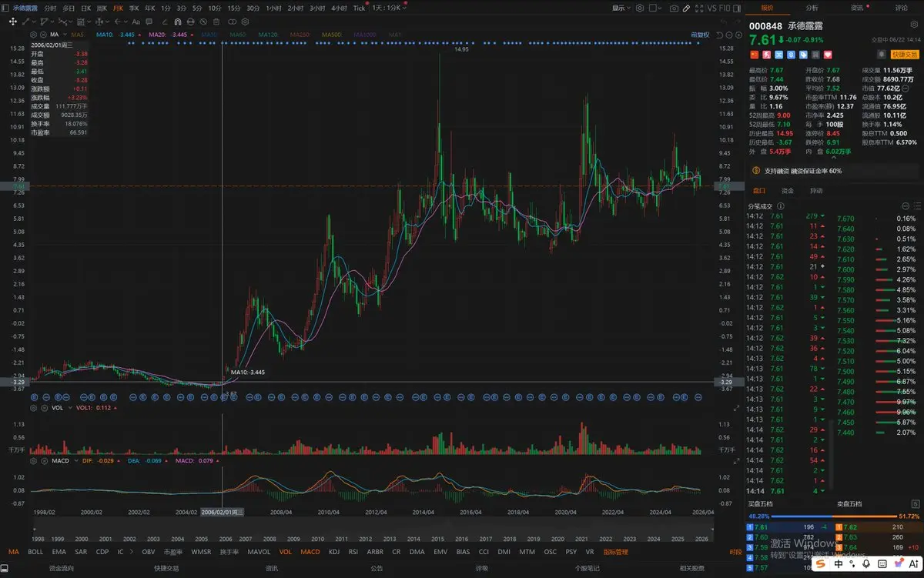Toggle the 前复权 price adjustment mode

point(700,35)
